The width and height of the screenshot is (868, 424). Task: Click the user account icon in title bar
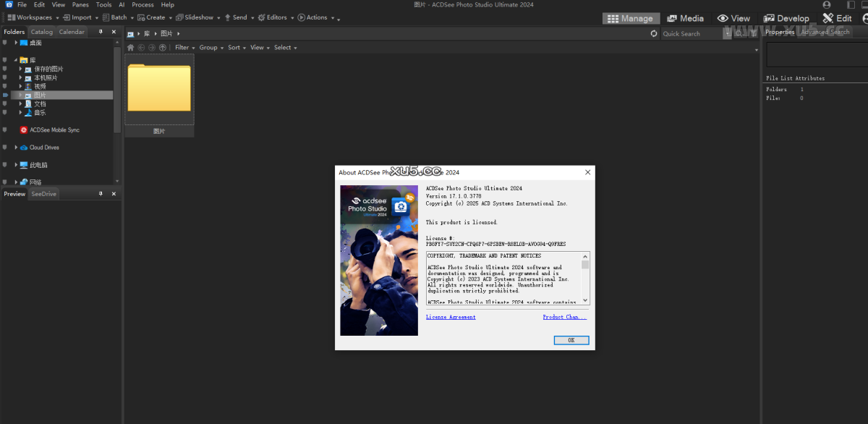click(827, 5)
